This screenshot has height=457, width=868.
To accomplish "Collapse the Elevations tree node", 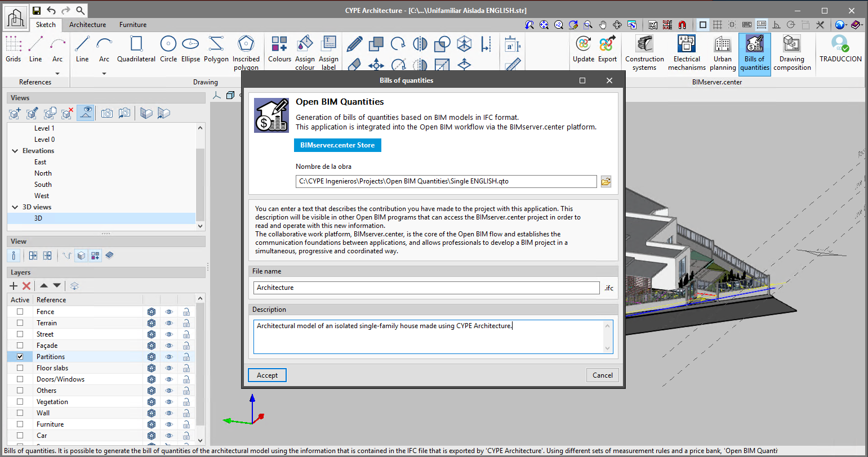I will pos(15,151).
